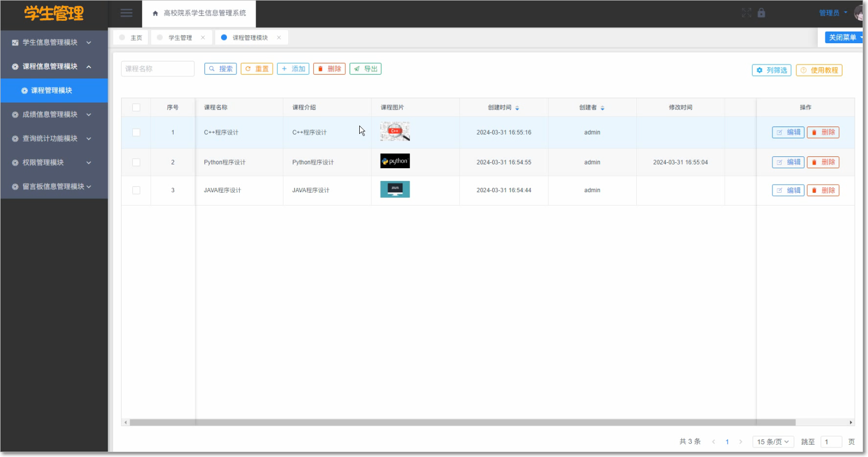Check the C++程序设计 row checkbox

click(136, 132)
